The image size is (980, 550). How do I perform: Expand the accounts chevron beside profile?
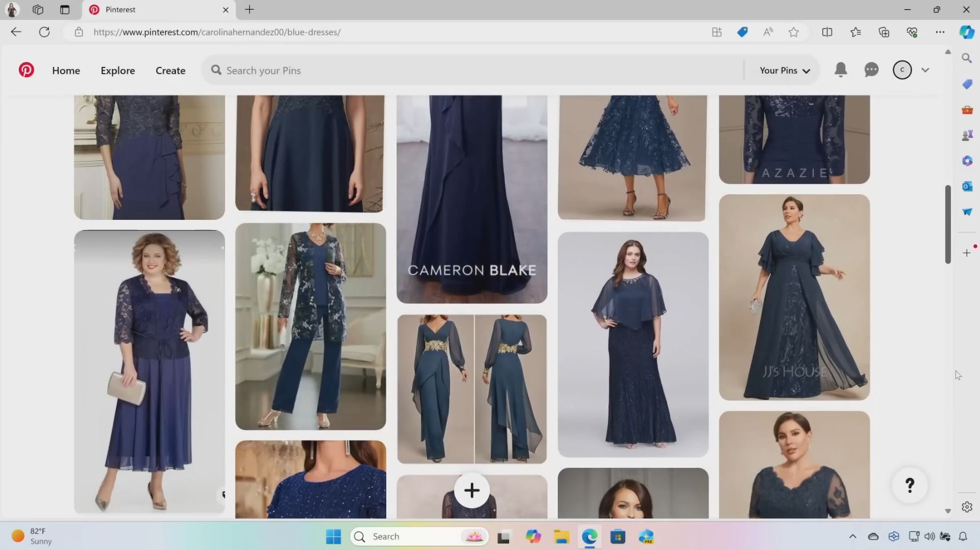point(925,70)
